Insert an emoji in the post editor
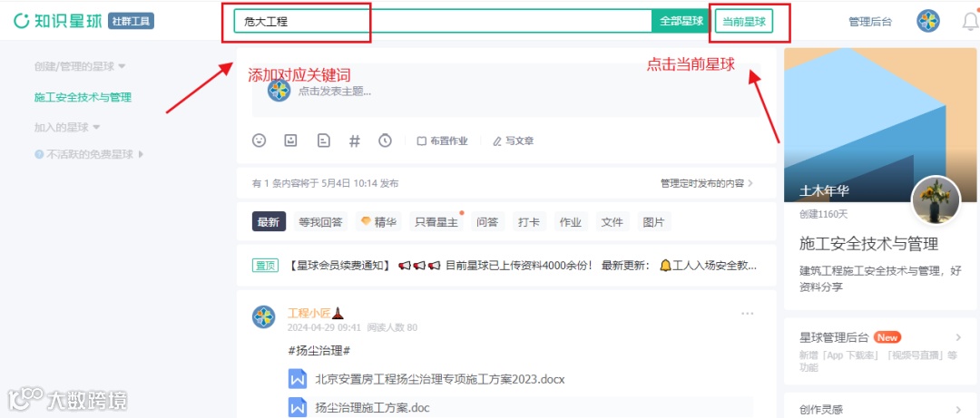This screenshot has height=418, width=980. point(259,141)
